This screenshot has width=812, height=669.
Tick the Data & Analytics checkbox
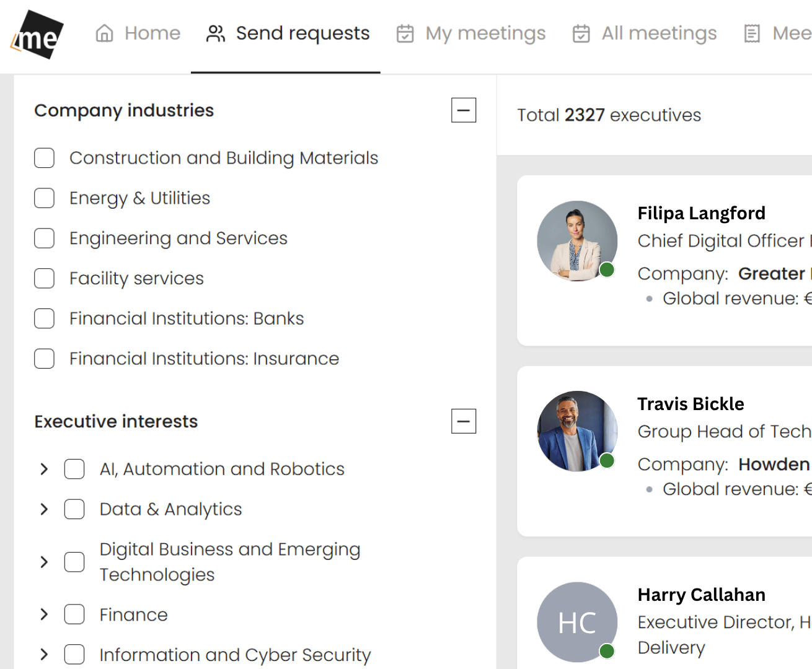point(74,509)
